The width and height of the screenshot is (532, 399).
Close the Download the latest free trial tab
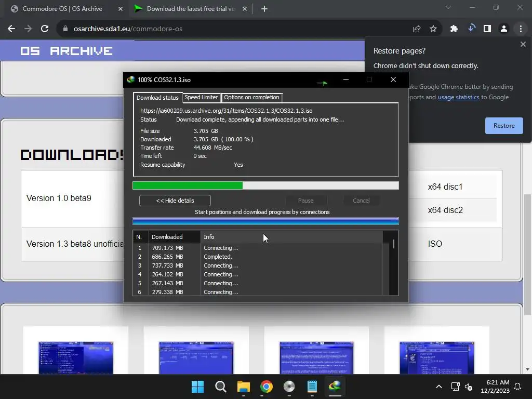[245, 9]
